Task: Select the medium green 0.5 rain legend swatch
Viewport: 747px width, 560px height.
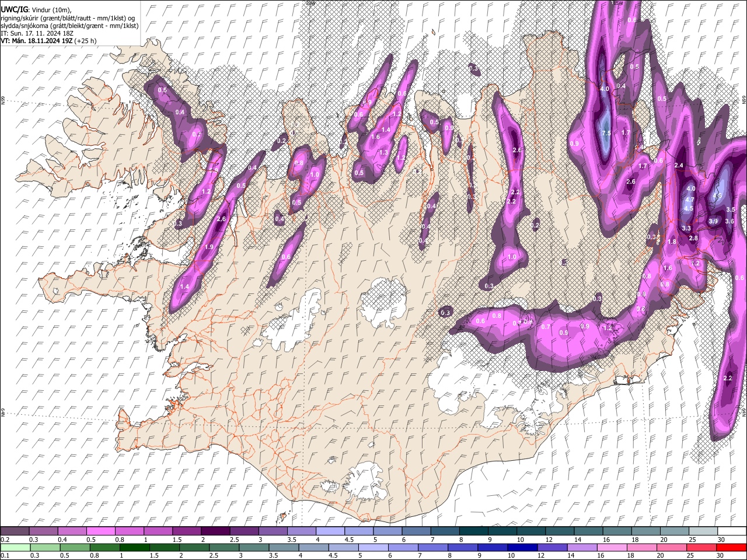Action: click(x=75, y=548)
